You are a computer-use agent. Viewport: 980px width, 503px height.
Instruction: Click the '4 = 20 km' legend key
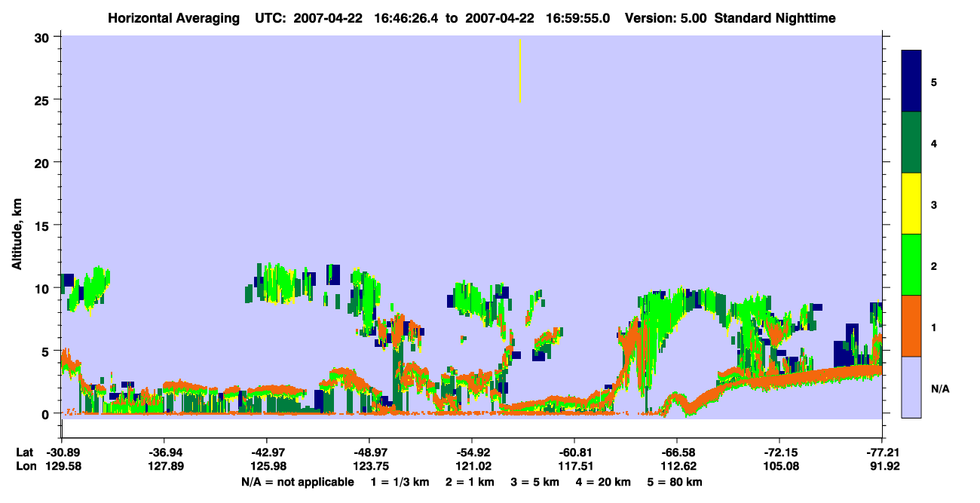coord(604,482)
